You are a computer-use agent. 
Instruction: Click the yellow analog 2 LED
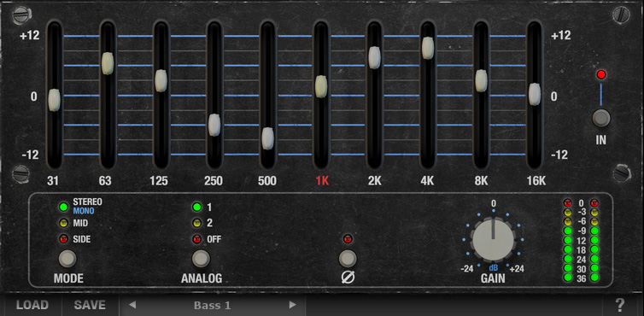tap(197, 223)
